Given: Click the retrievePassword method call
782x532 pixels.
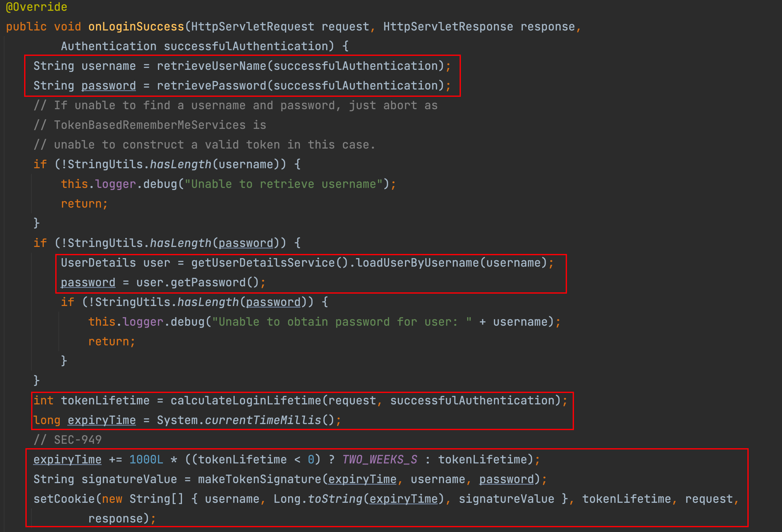Looking at the screenshot, I should tap(211, 86).
